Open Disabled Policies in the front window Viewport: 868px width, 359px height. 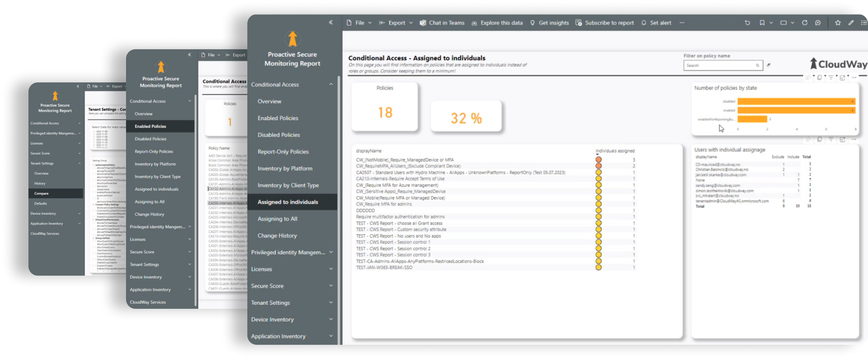click(x=278, y=135)
